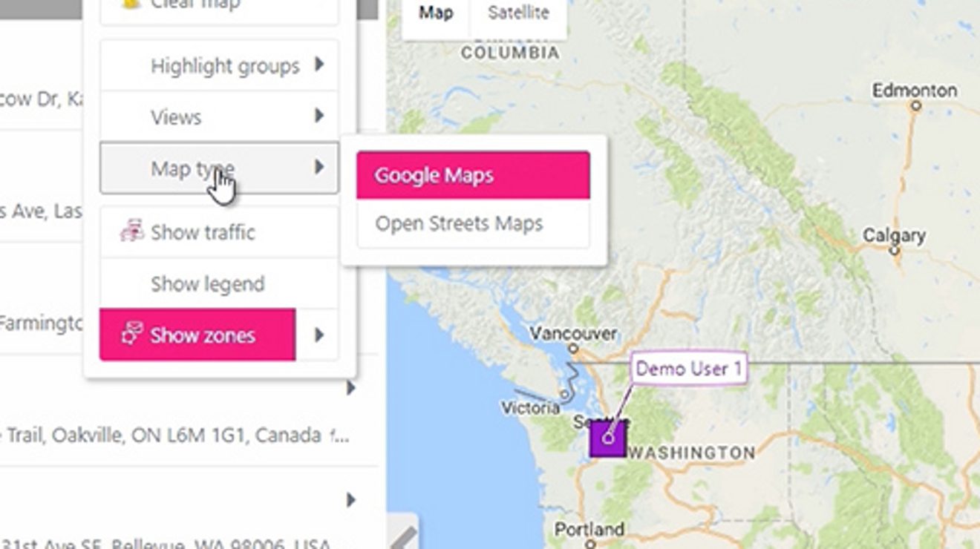980x549 pixels.
Task: Click the Clear map yellow icon
Action: [x=129, y=4]
